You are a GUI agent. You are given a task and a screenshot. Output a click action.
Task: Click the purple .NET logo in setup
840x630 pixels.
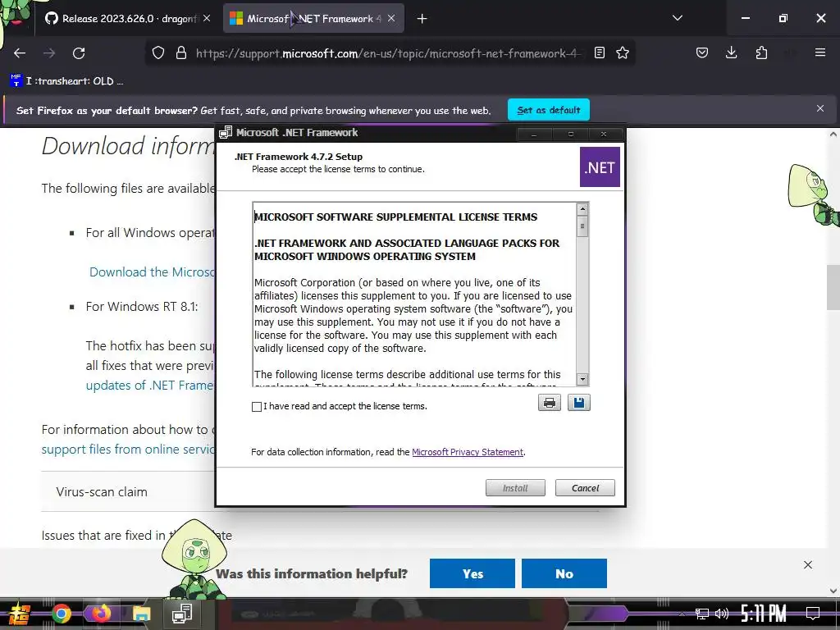click(600, 167)
